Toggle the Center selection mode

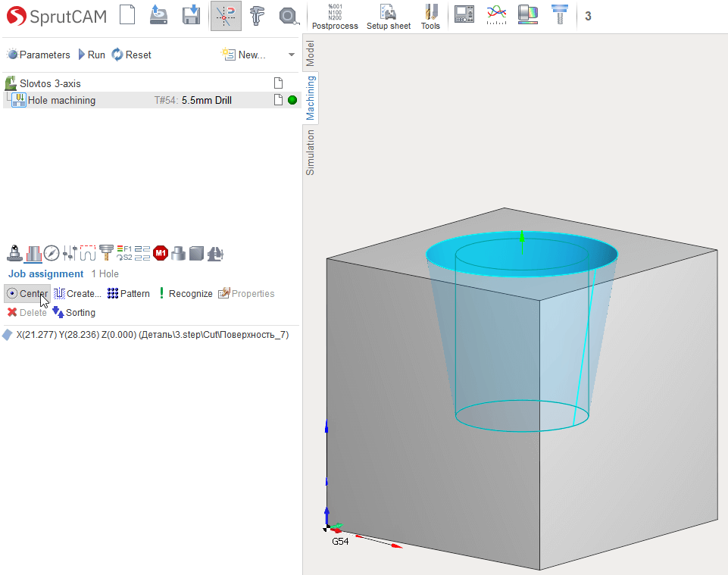(x=27, y=293)
